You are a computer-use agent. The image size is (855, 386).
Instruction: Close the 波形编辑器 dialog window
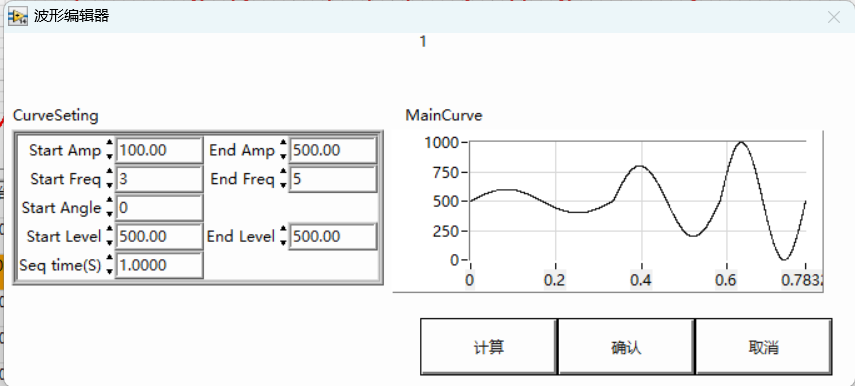click(x=833, y=17)
